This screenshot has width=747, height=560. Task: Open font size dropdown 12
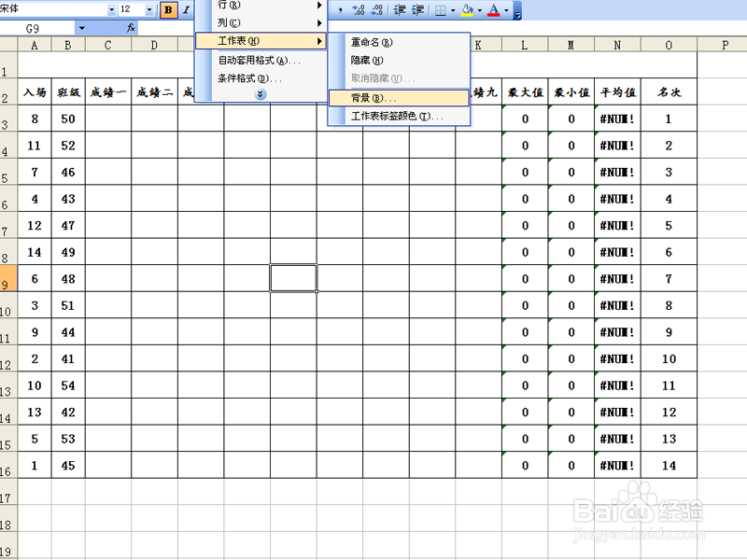point(149,9)
